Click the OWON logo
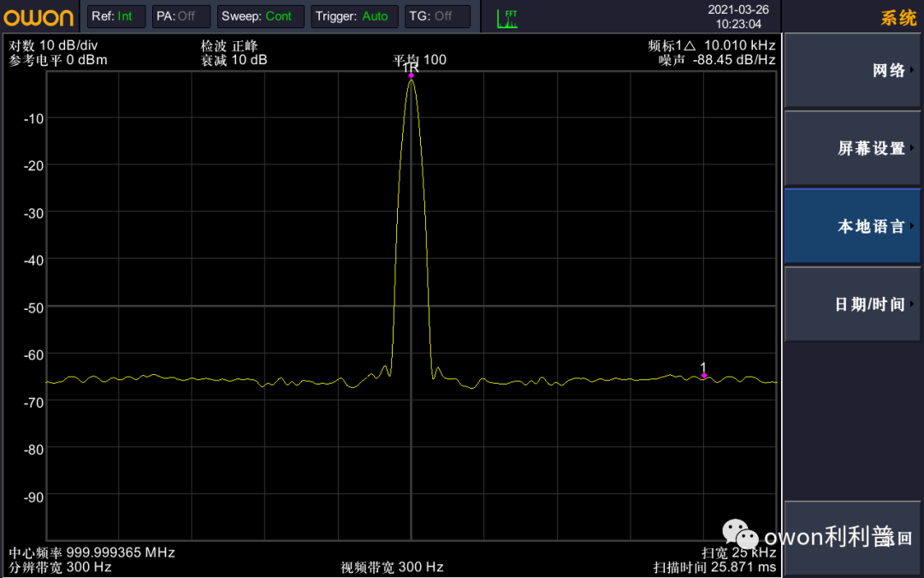 [38, 17]
